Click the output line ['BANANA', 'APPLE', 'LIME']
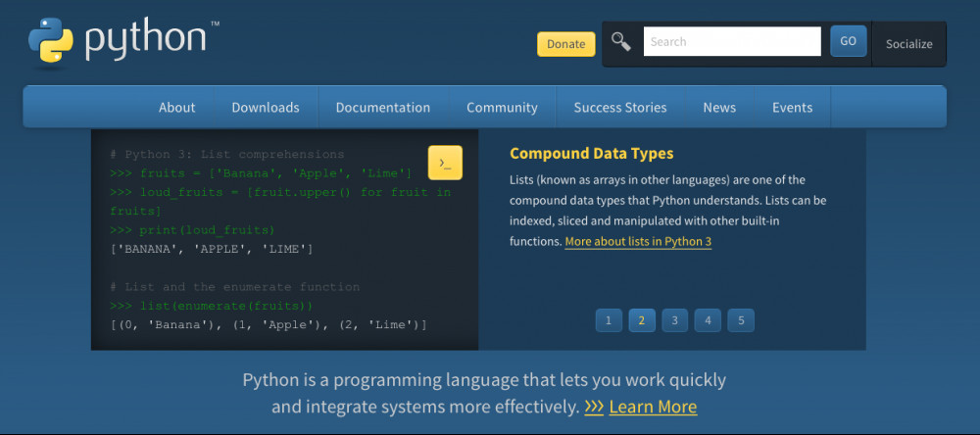Viewport: 980px width, 435px height. click(x=212, y=249)
